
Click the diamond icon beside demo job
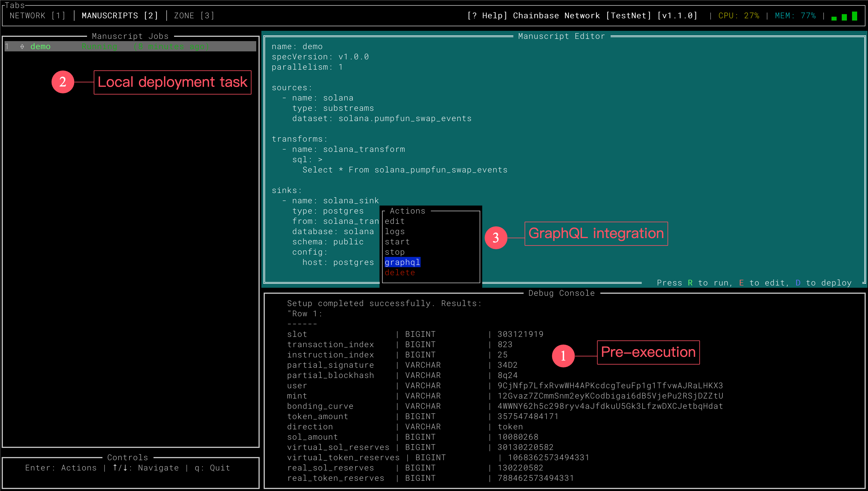coord(22,47)
